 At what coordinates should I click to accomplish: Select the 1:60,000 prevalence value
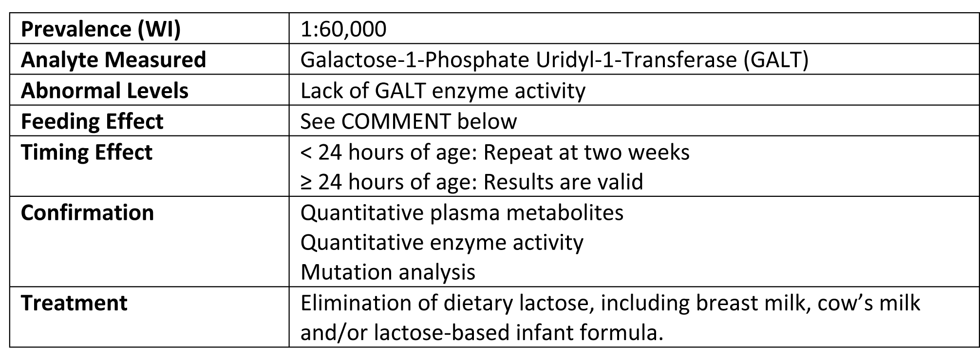point(343,29)
